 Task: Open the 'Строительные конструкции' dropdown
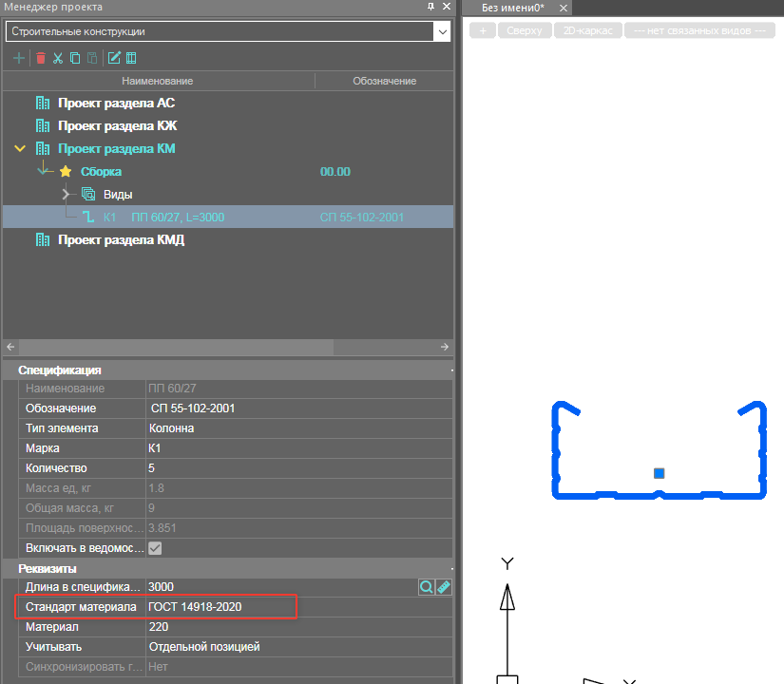click(x=442, y=31)
